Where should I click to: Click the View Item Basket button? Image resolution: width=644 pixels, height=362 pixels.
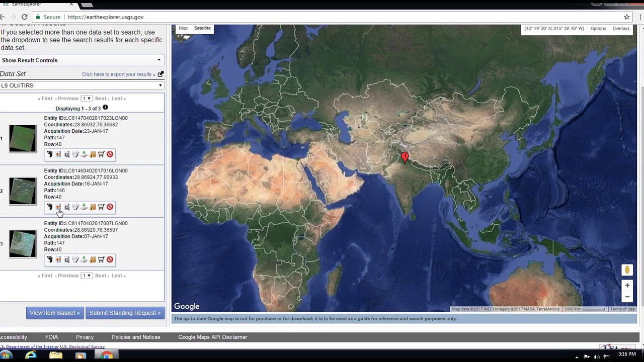point(54,313)
